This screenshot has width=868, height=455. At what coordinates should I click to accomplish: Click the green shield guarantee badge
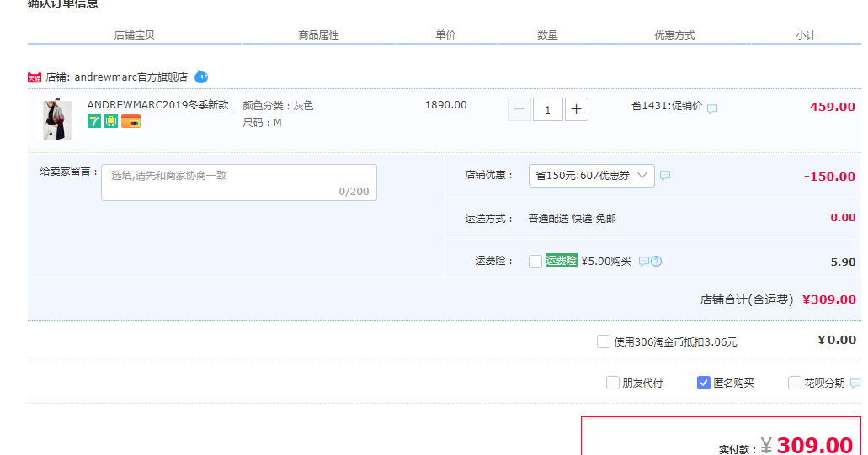111,121
